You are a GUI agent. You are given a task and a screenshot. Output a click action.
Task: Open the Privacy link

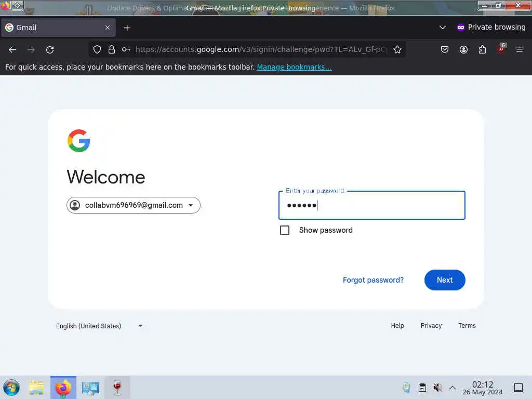[x=431, y=326]
